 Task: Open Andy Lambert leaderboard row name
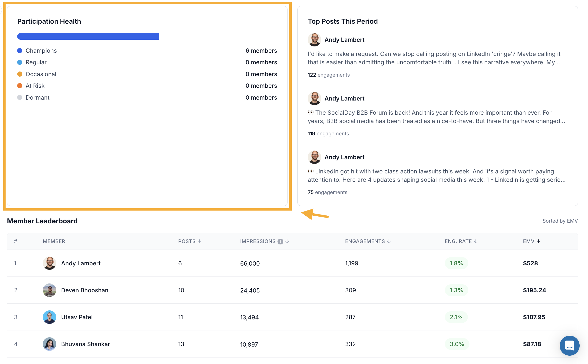[81, 263]
